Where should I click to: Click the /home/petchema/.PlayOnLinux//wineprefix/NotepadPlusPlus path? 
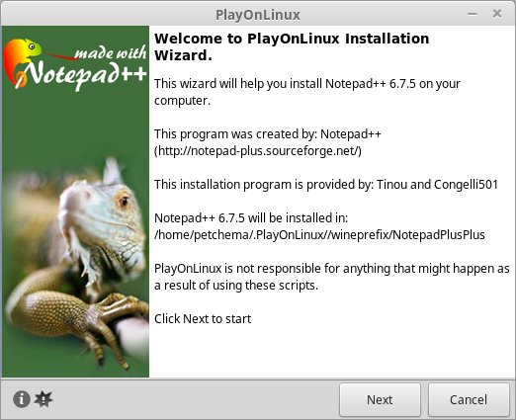click(x=319, y=235)
